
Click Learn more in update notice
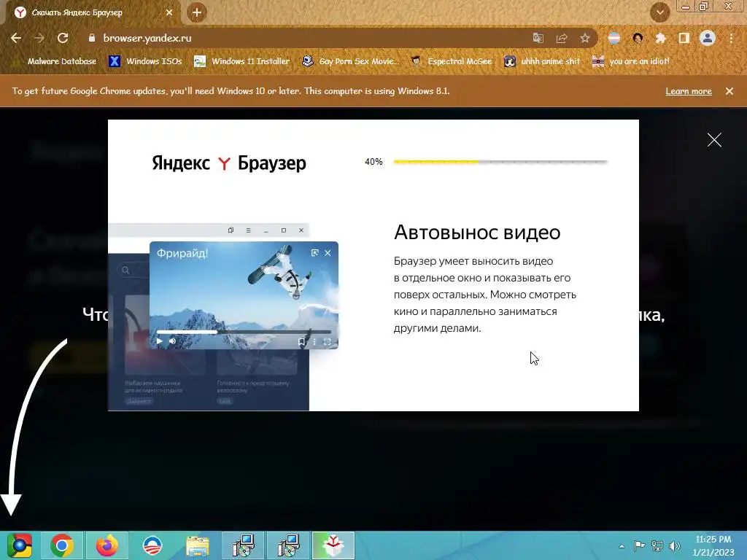point(689,91)
